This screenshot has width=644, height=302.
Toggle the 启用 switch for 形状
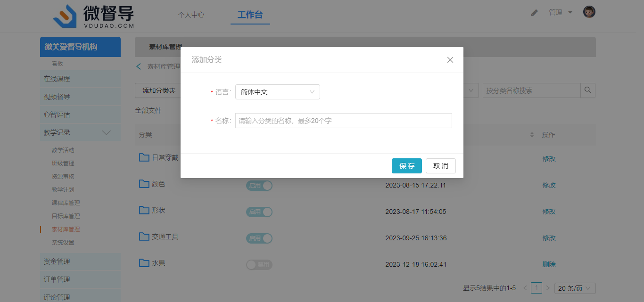point(259,212)
